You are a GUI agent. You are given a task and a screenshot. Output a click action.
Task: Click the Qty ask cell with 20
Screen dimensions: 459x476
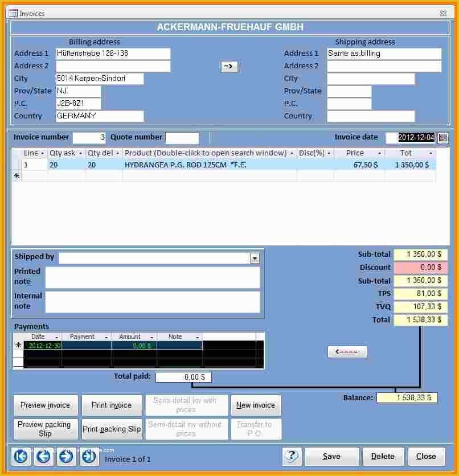point(66,165)
